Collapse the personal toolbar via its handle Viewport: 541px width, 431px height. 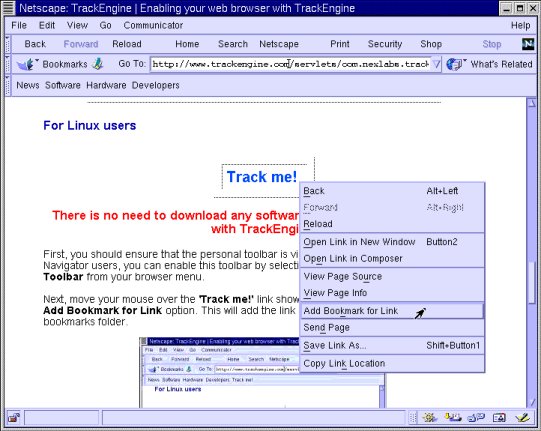(8, 85)
